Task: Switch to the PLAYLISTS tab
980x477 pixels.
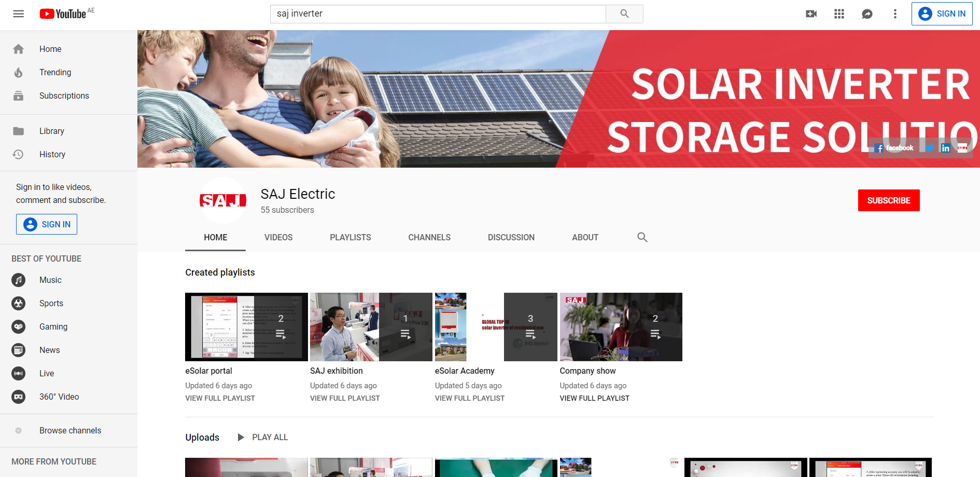Action: [351, 237]
